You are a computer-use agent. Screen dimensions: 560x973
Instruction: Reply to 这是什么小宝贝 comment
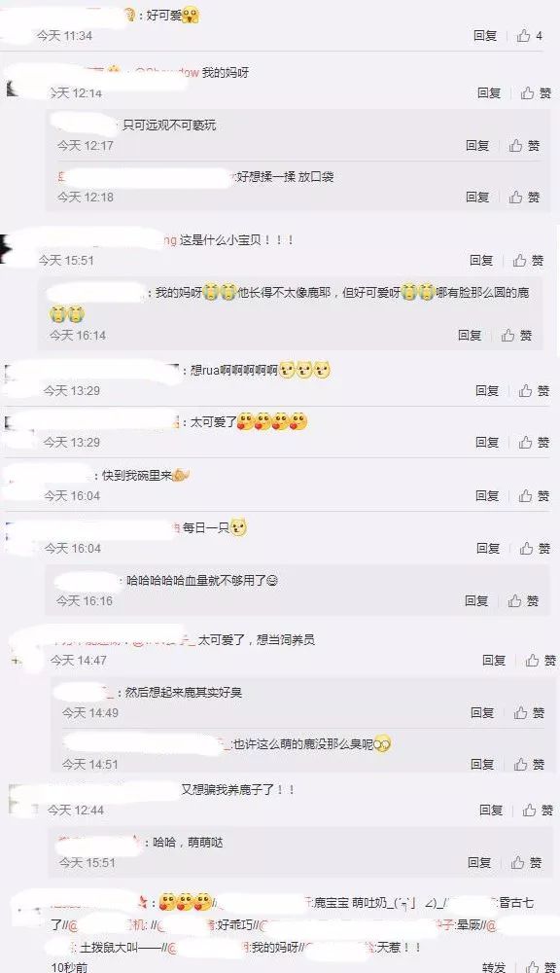coord(481,261)
